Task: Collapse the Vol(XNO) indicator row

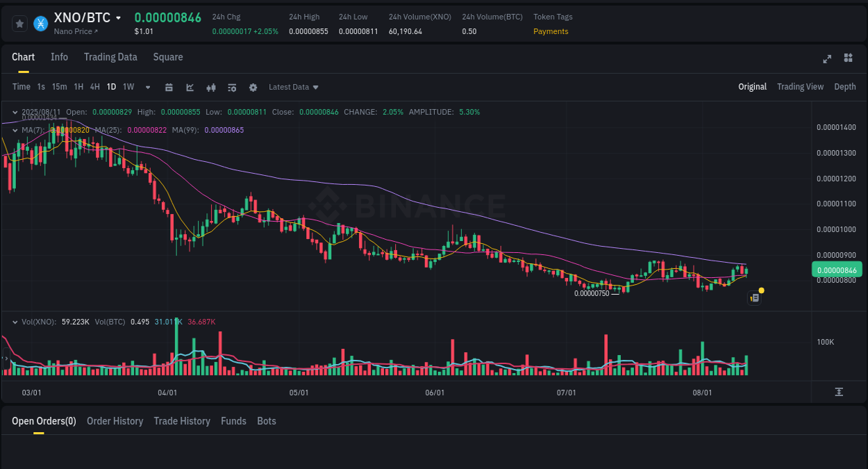Action: [x=15, y=322]
